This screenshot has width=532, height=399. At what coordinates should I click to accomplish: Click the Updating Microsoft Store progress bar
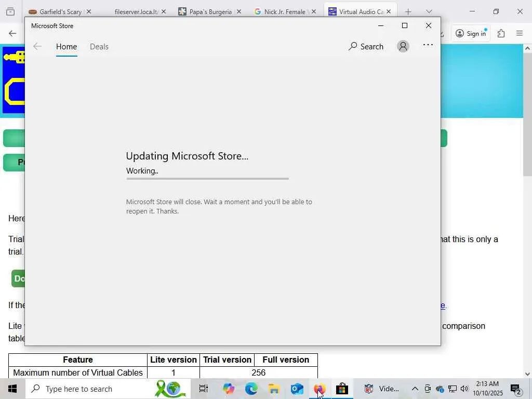pos(207,179)
